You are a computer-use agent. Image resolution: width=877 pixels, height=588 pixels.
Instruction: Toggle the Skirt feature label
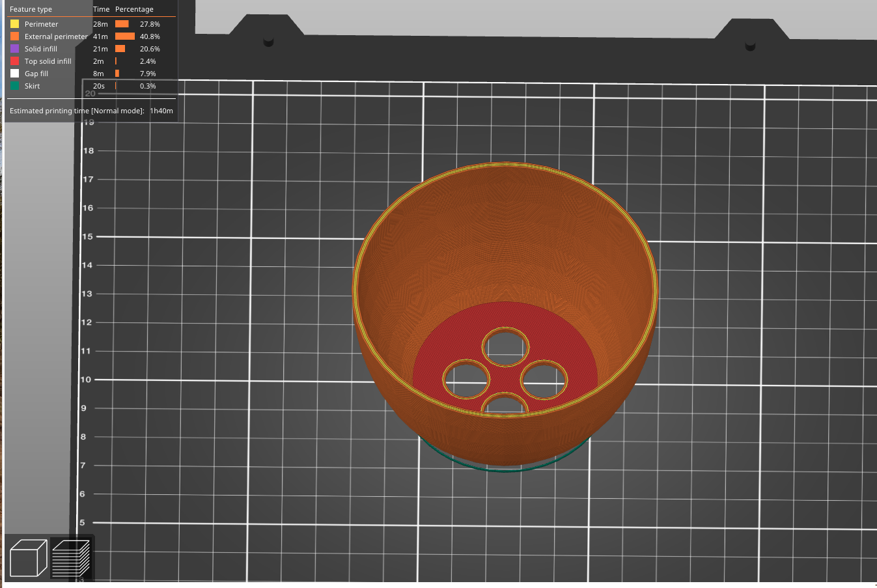pos(32,86)
